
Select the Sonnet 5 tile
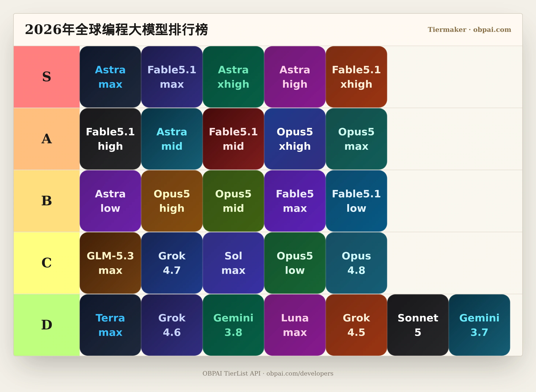pyautogui.click(x=418, y=325)
